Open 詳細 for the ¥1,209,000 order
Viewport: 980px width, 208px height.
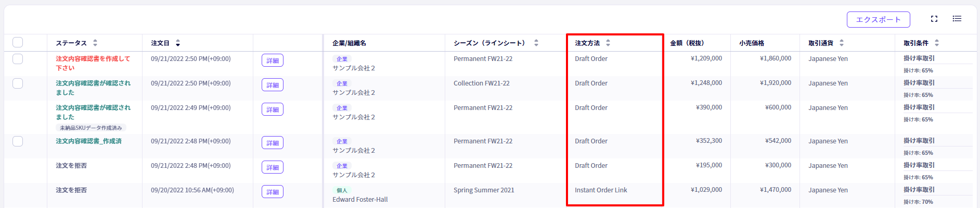(273, 60)
